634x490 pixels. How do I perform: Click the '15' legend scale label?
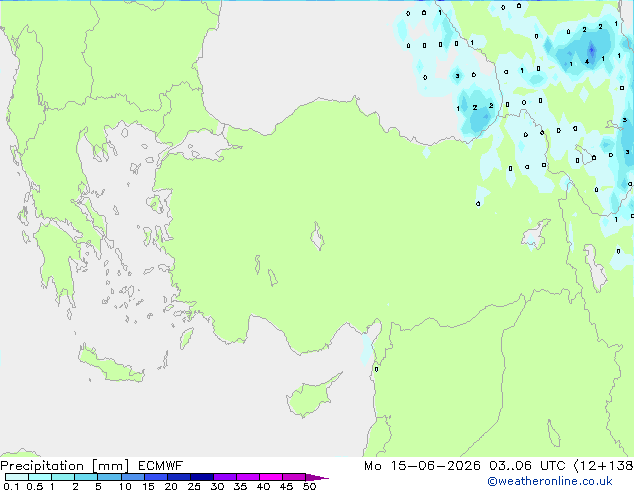148,486
